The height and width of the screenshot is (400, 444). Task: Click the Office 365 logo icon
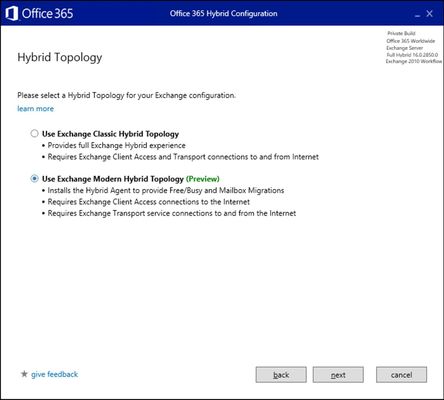(x=12, y=14)
